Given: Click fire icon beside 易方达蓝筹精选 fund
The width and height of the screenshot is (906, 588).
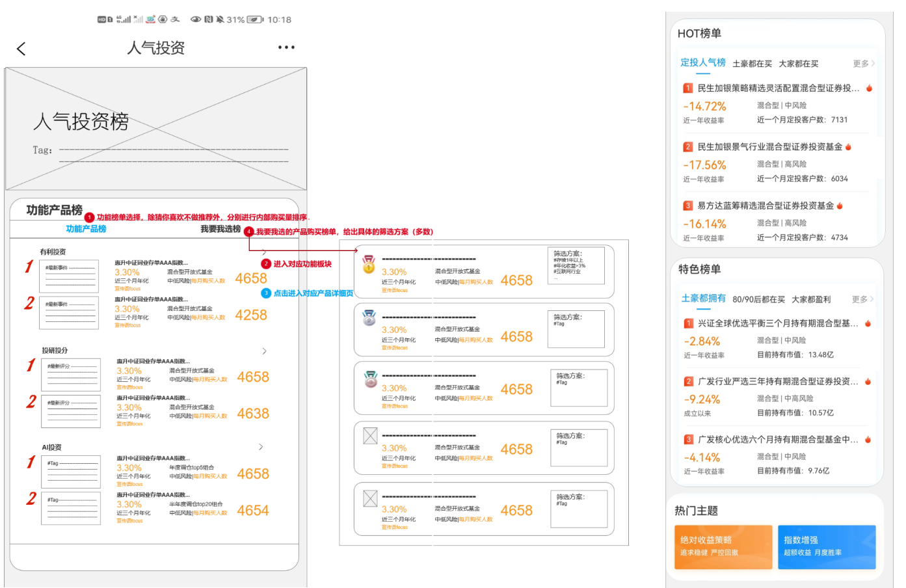Looking at the screenshot, I should (x=840, y=206).
